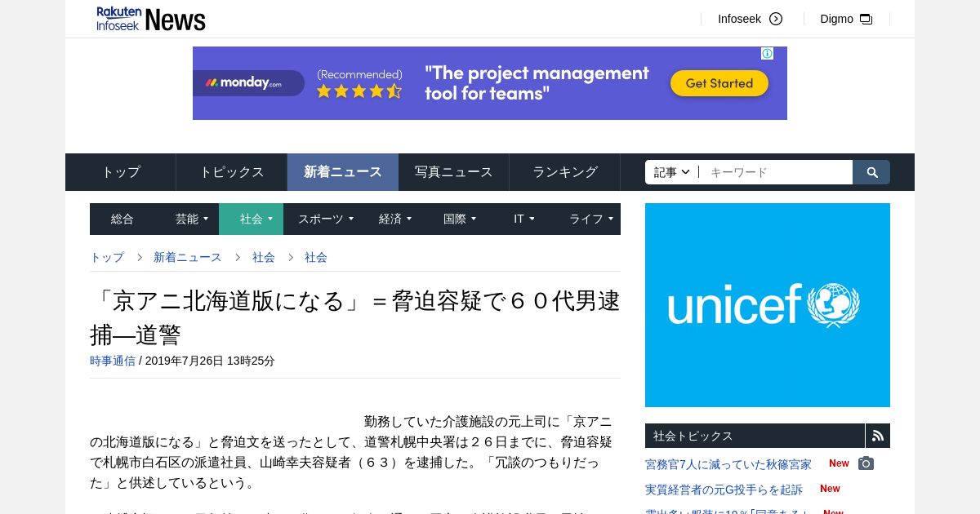Open the RSS feed icon for 社会トピックス
Image resolution: width=980 pixels, height=514 pixels.
878,436
